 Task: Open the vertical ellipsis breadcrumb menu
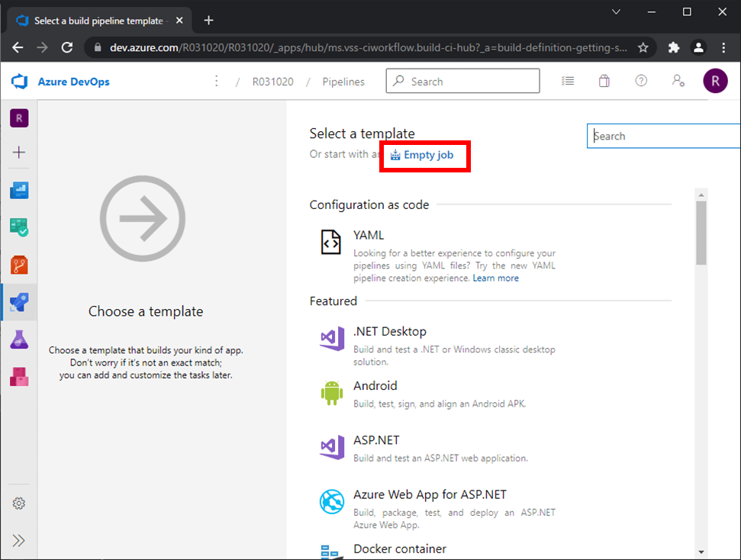tap(217, 82)
